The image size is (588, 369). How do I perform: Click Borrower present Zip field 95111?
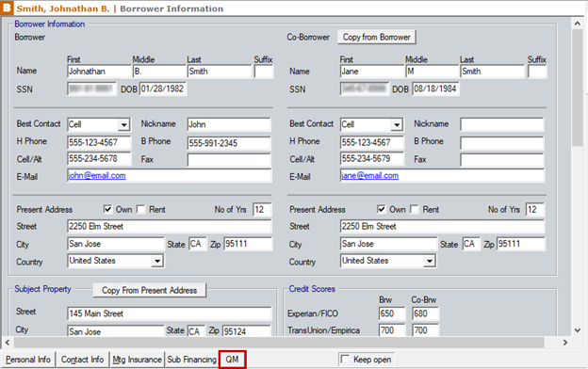(248, 244)
